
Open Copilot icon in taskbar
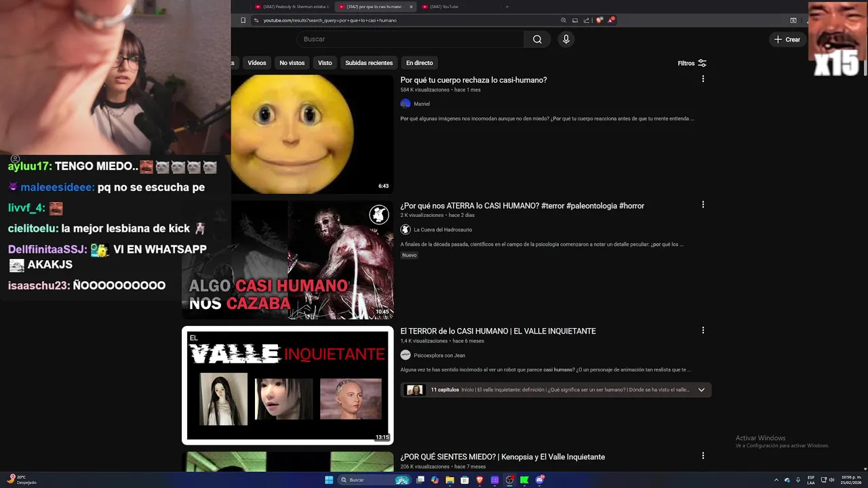click(x=435, y=480)
